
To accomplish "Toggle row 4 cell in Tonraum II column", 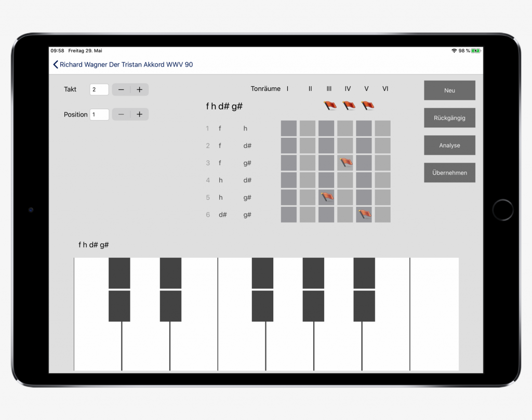I will 308,180.
